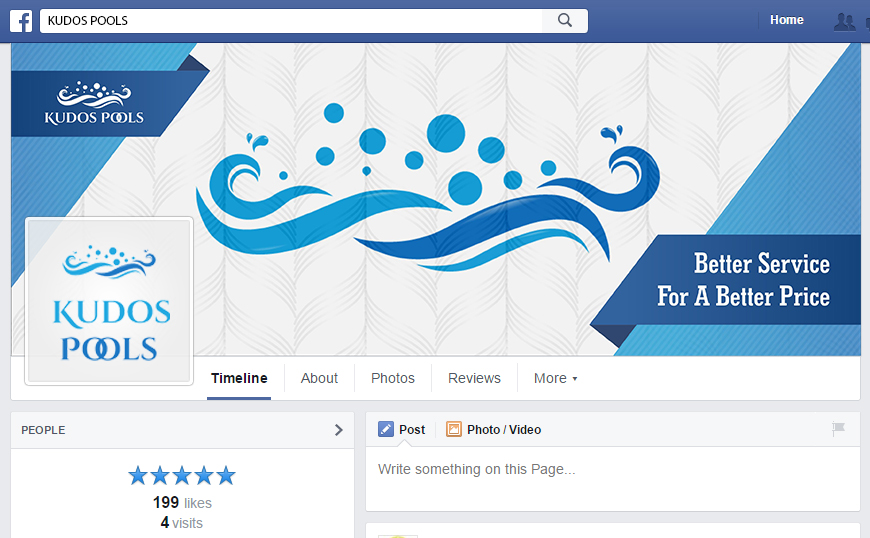Click the large wave cover photo artwork

pos(427,187)
